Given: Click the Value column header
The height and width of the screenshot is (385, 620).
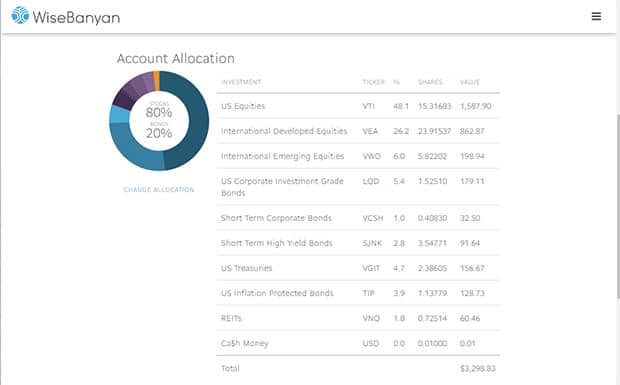Looking at the screenshot, I should pyautogui.click(x=470, y=82).
